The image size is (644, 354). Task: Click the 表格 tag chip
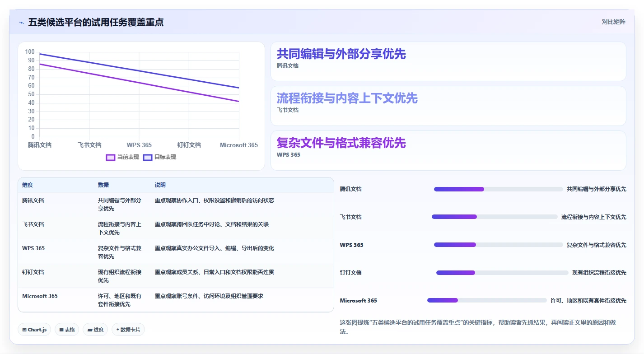[x=67, y=330]
